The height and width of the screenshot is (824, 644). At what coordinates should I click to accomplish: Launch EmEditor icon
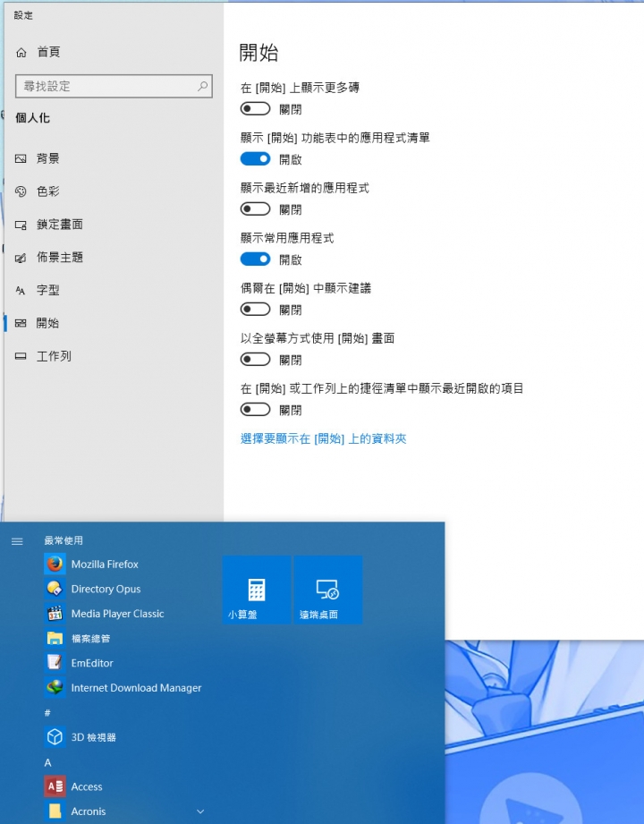point(55,663)
